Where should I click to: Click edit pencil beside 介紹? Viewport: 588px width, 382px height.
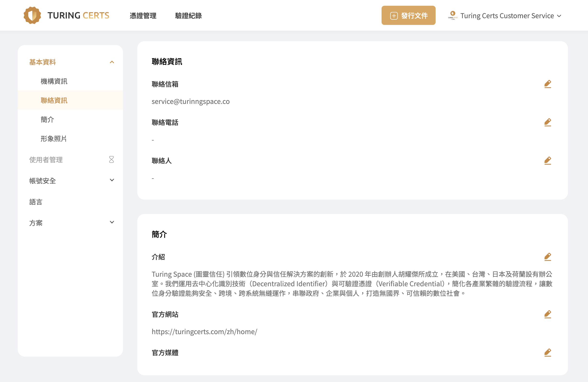[548, 257]
